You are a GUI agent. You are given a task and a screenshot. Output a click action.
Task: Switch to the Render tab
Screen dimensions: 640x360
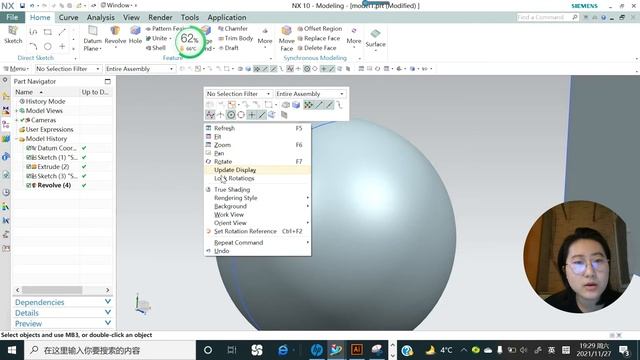coord(160,17)
